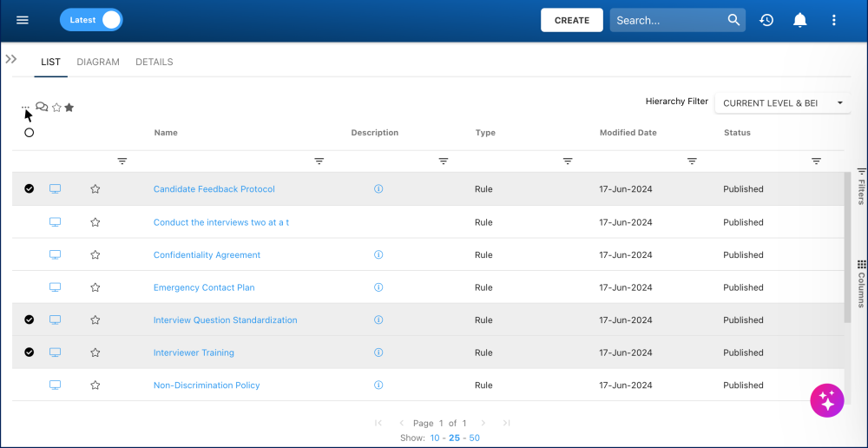Click the filled star toolbar icon

pos(69,108)
